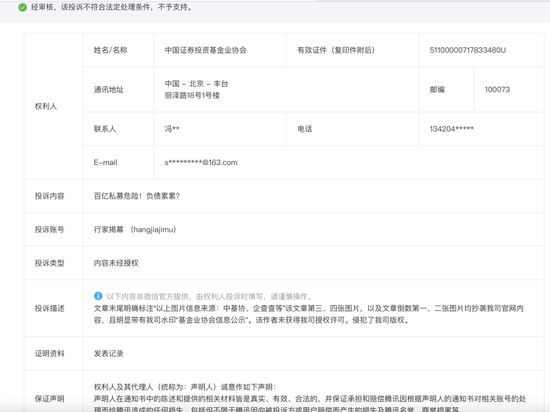Select the masked e-mail address at 163.com

click(201, 162)
